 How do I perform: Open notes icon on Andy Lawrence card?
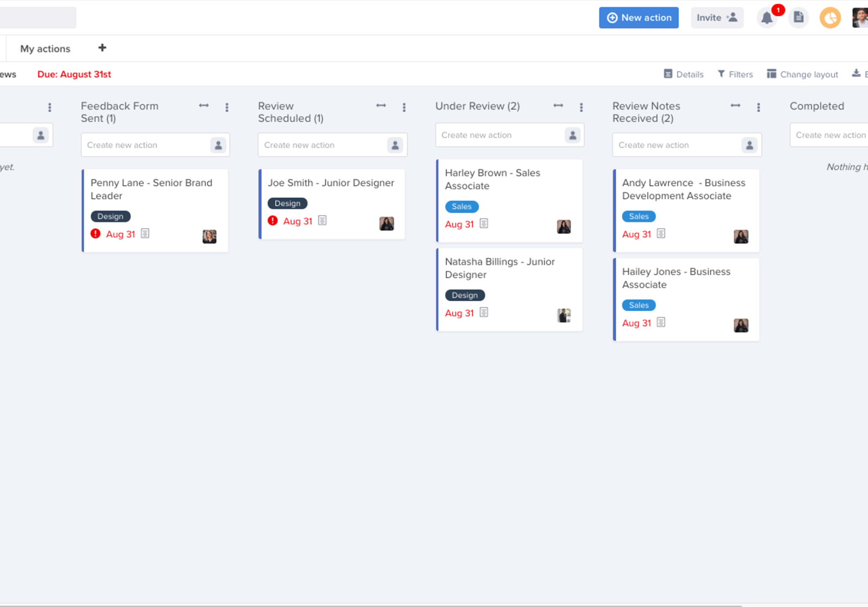coord(661,233)
